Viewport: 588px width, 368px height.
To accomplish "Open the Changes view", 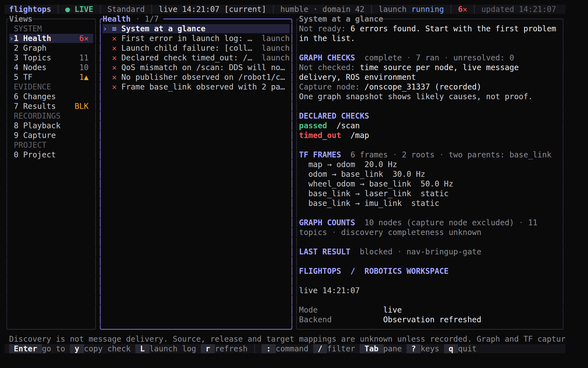I will [51, 96].
